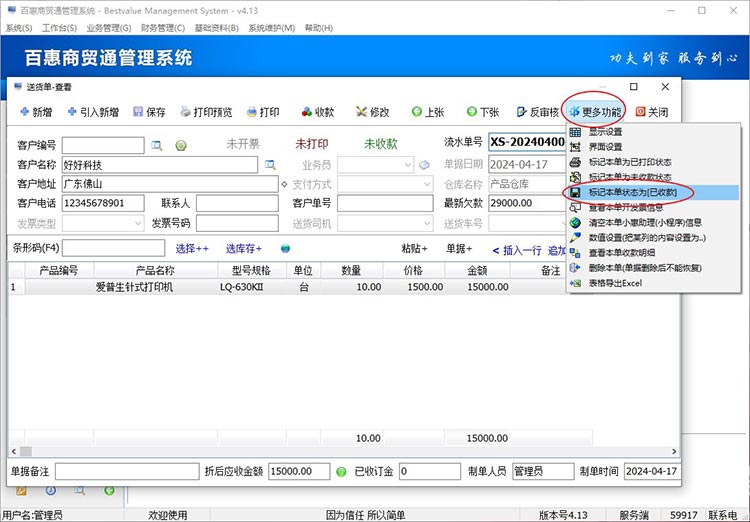Expand the 支付方式 dropdown
The width and height of the screenshot is (750, 522).
coord(427,184)
